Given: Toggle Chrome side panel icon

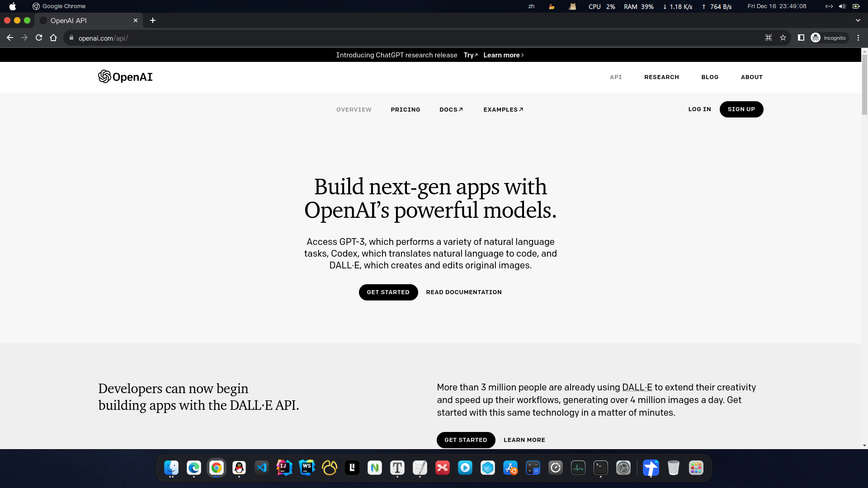Looking at the screenshot, I should pyautogui.click(x=801, y=38).
